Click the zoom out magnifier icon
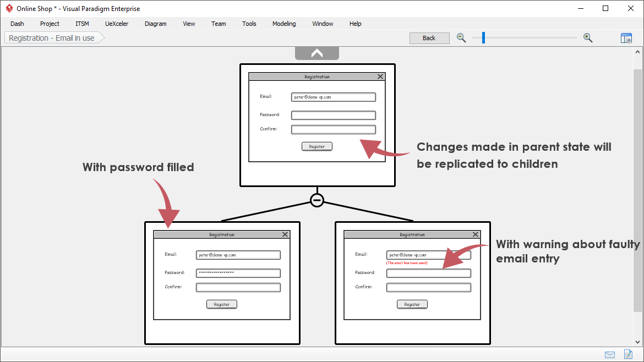 (461, 38)
